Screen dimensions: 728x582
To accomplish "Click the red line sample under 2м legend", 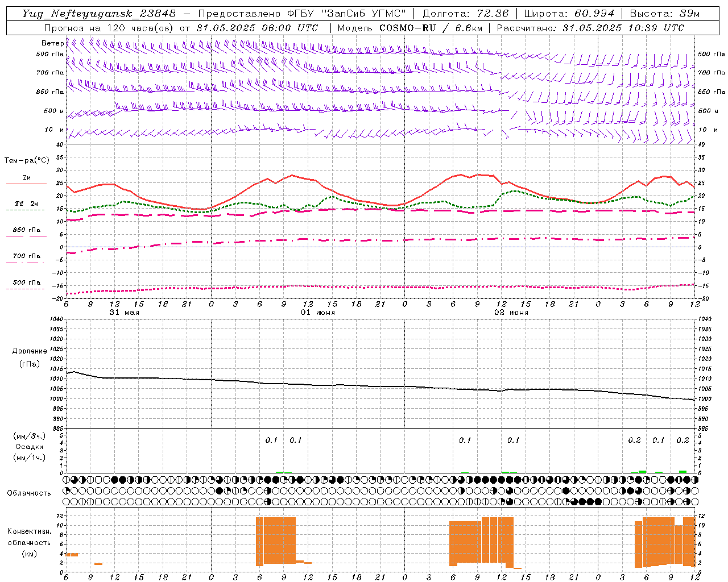I will [x=26, y=184].
